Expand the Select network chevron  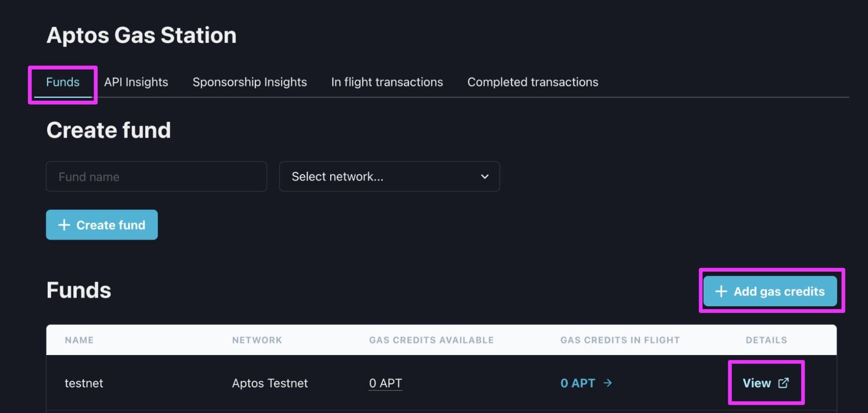coord(485,177)
